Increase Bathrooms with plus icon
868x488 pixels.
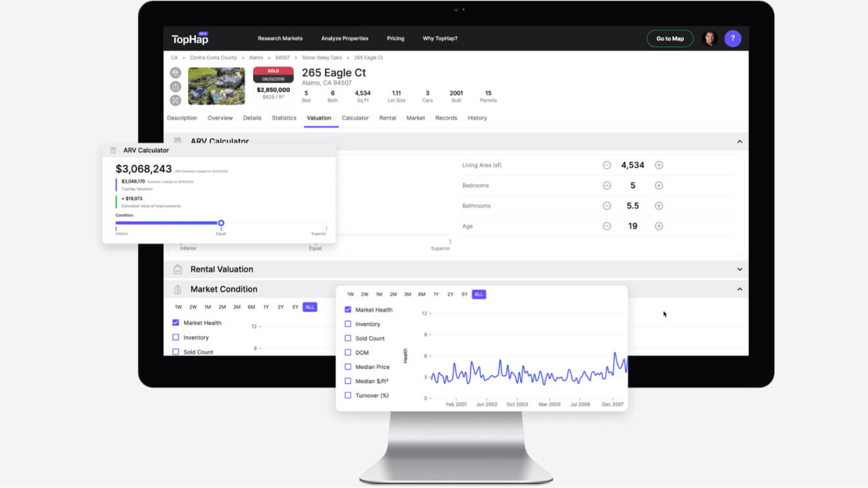coord(659,206)
